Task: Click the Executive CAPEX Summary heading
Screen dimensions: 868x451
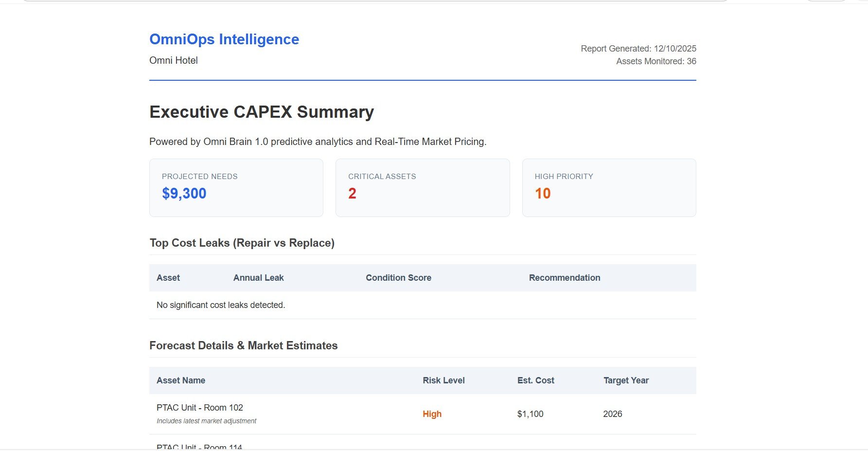Action: click(262, 112)
